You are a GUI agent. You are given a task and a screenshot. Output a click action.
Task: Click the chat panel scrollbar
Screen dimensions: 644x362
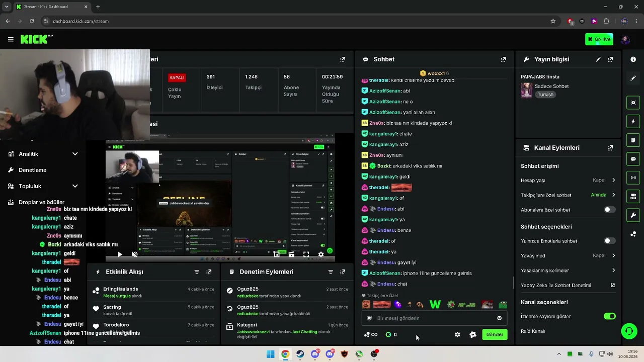point(513,283)
